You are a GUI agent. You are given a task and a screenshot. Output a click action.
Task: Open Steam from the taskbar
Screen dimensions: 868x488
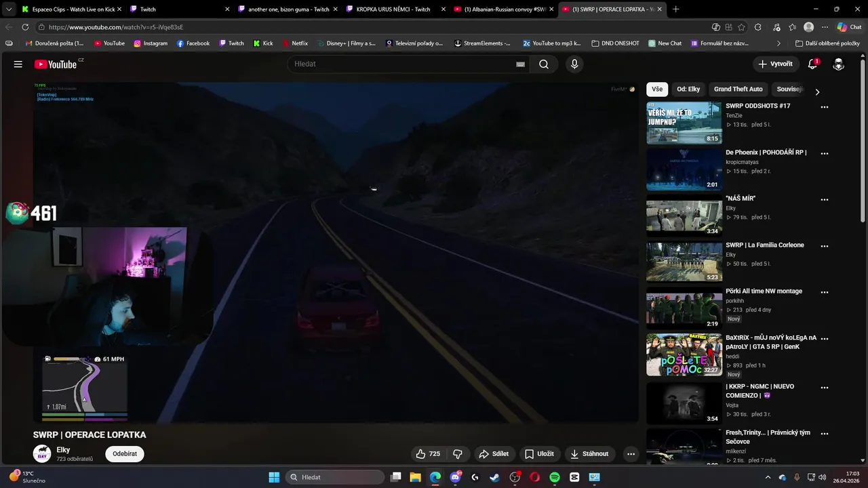(x=494, y=477)
